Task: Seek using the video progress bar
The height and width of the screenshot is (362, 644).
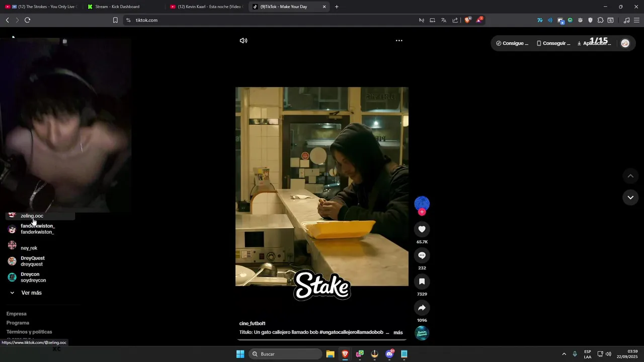Action: (322, 339)
